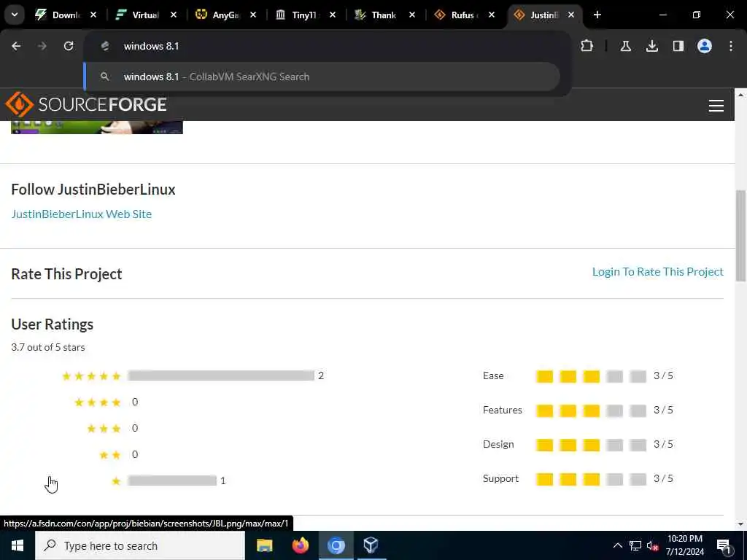The height and width of the screenshot is (560, 747).
Task: Click the four-star rating row stars
Action: click(98, 402)
